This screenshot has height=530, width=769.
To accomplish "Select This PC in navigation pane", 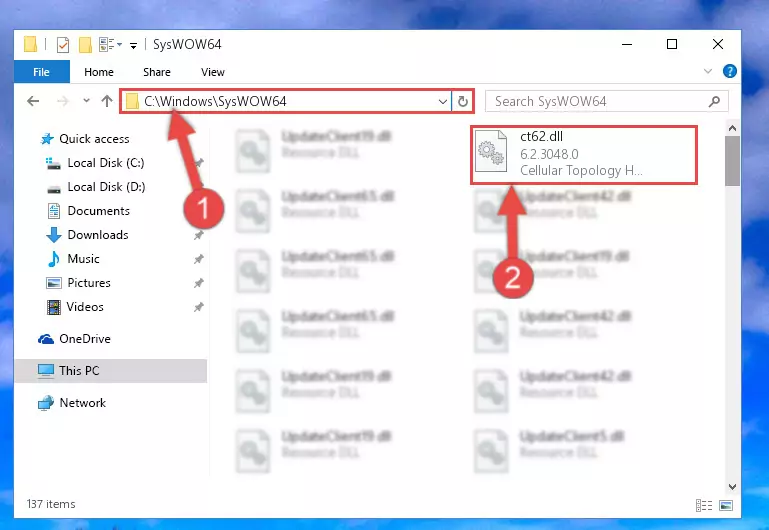I will pos(111,371).
